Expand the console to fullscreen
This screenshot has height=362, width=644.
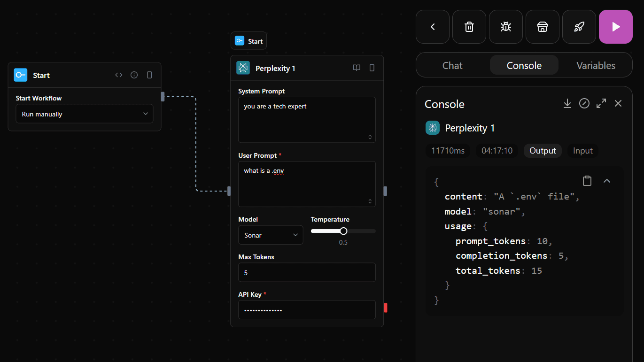tap(601, 103)
